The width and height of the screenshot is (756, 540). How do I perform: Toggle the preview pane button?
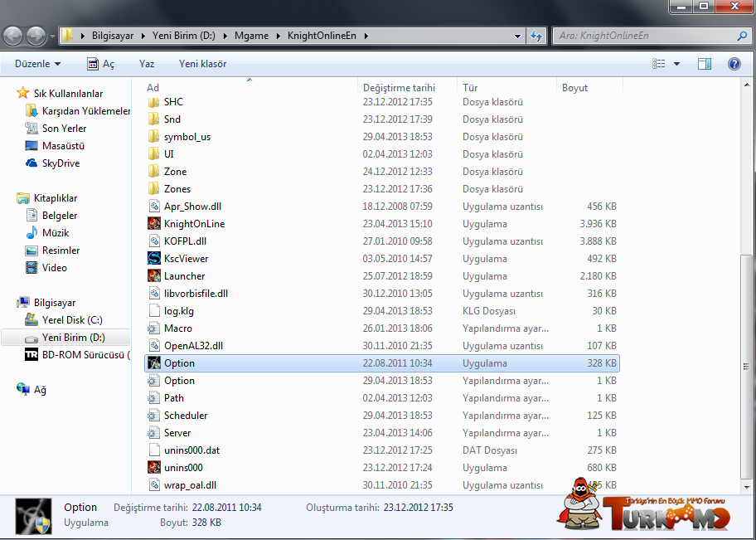click(705, 64)
